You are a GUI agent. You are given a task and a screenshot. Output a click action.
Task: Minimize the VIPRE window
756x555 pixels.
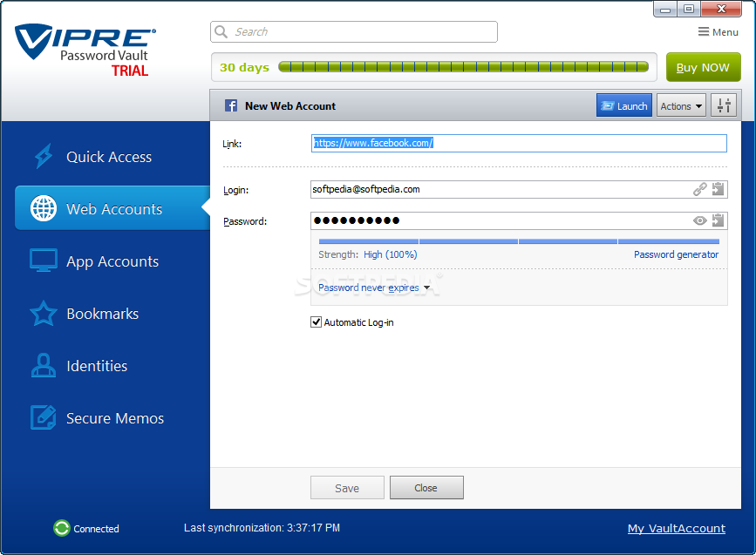(x=665, y=9)
